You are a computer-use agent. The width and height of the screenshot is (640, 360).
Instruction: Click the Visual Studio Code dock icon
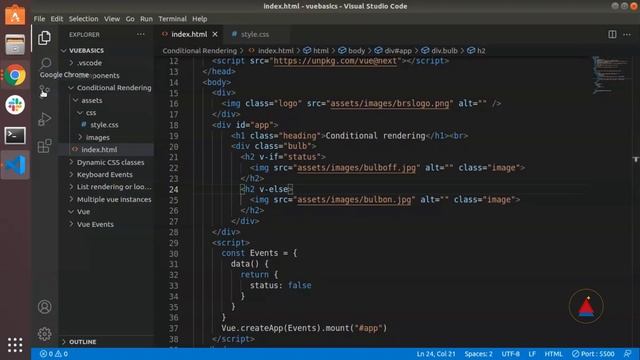click(15, 165)
